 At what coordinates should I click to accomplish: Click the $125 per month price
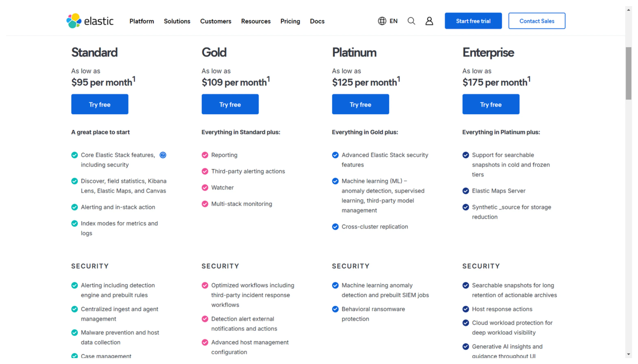click(366, 82)
